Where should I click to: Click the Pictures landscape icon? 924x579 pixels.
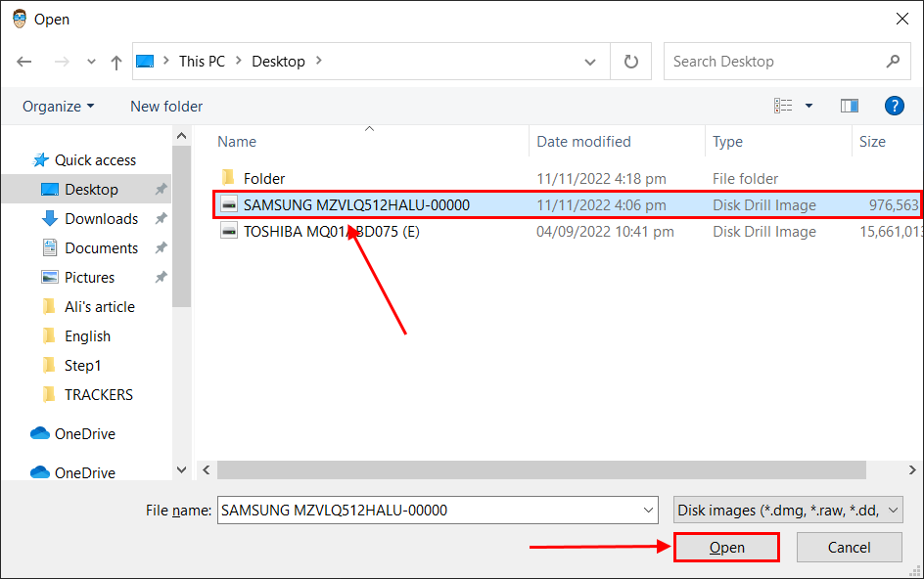pyautogui.click(x=50, y=277)
